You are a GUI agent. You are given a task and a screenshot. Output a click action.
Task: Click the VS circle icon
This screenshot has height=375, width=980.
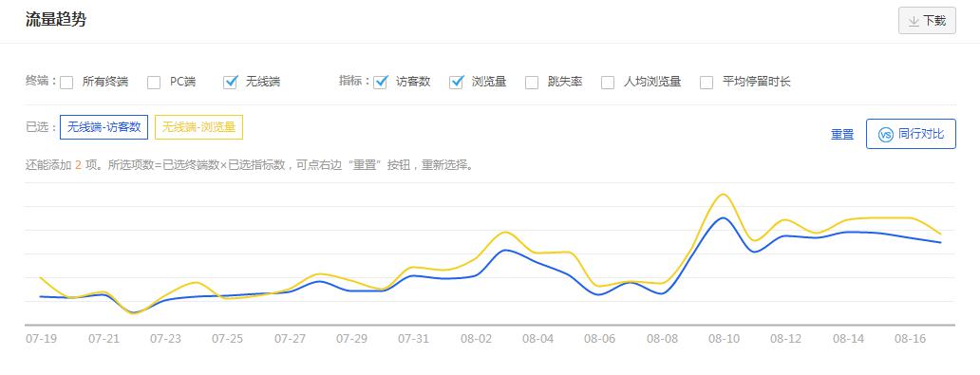coord(885,135)
